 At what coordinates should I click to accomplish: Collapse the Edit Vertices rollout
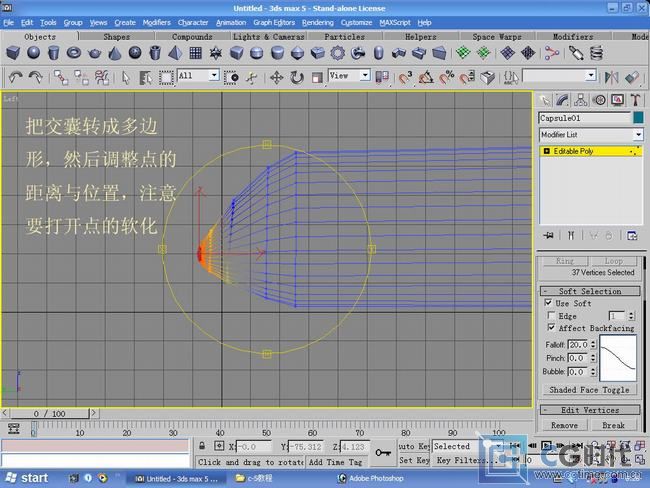[590, 410]
